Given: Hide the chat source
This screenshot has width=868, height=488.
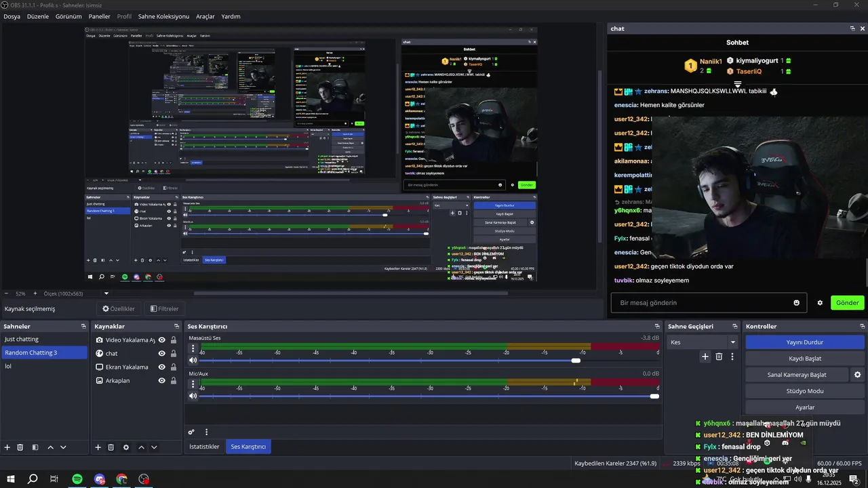Looking at the screenshot, I should pyautogui.click(x=162, y=354).
